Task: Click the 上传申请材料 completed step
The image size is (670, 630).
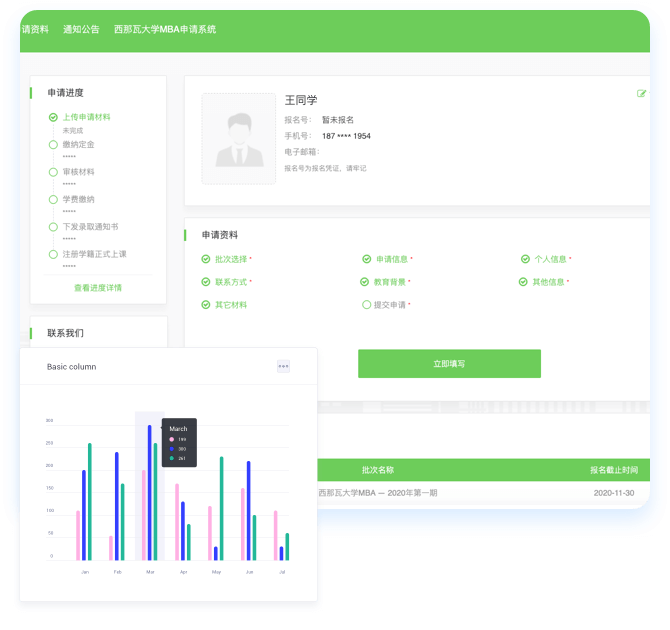Action: [x=86, y=117]
